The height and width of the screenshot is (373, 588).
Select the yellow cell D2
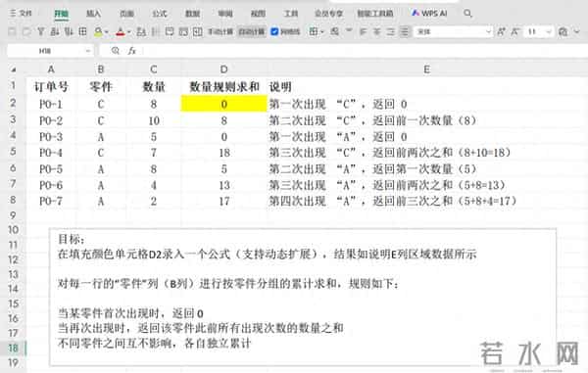point(223,104)
